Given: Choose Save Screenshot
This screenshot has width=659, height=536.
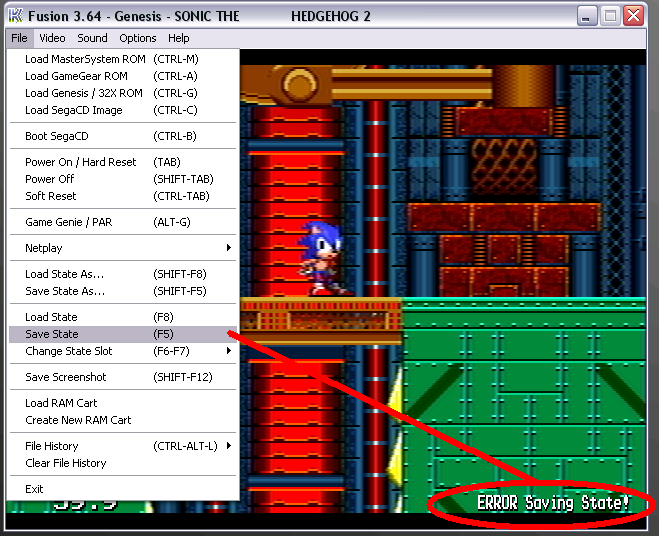Looking at the screenshot, I should [x=123, y=377].
